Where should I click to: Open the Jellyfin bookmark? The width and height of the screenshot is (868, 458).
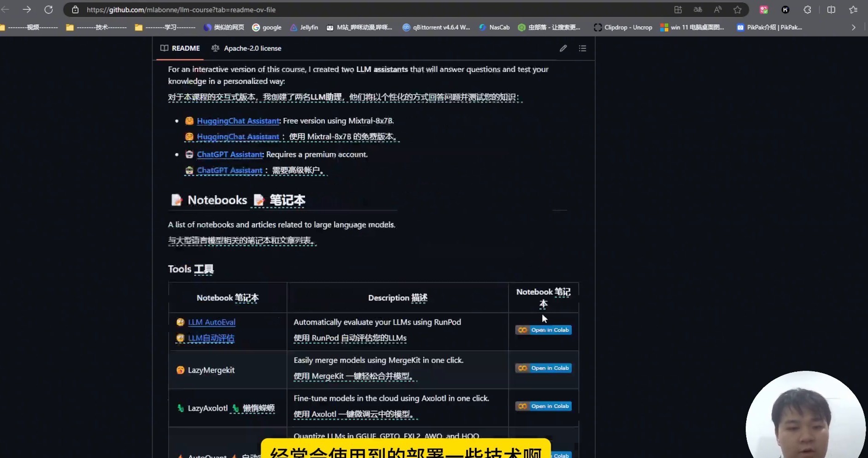point(304,27)
